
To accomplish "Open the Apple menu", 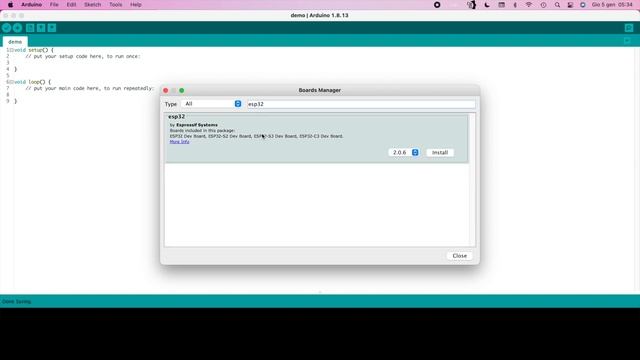I will coord(10,5).
